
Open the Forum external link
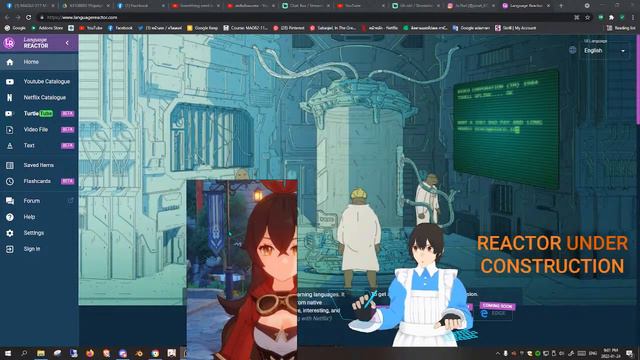(x=39, y=201)
